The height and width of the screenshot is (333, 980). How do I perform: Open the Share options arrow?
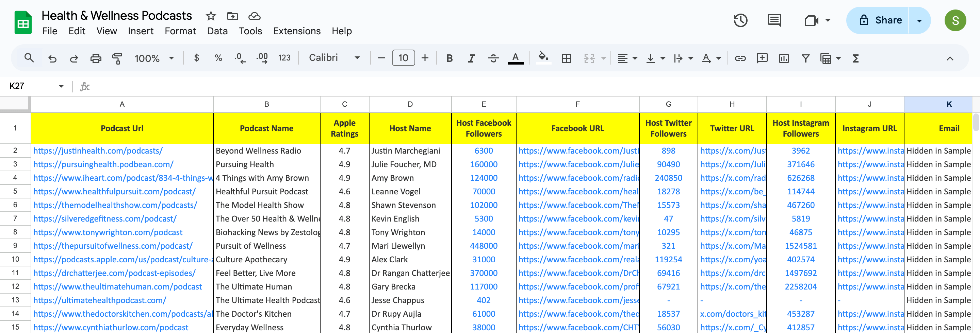[x=919, y=20]
